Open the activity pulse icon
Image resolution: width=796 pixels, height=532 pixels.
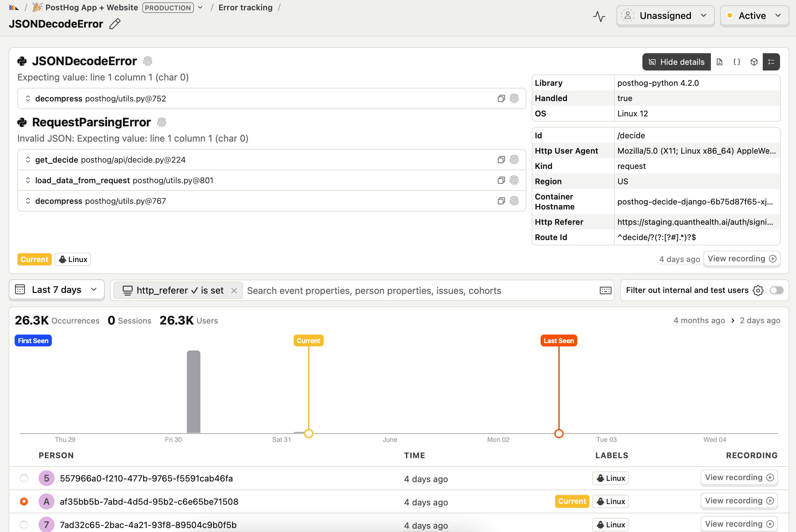coord(599,16)
